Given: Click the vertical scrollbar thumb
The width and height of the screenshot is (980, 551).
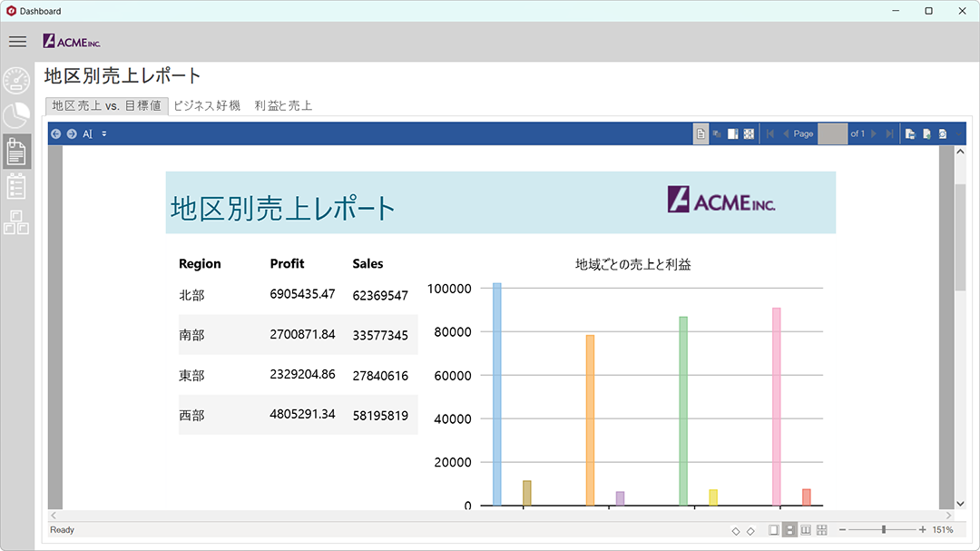Looking at the screenshot, I should (x=961, y=238).
